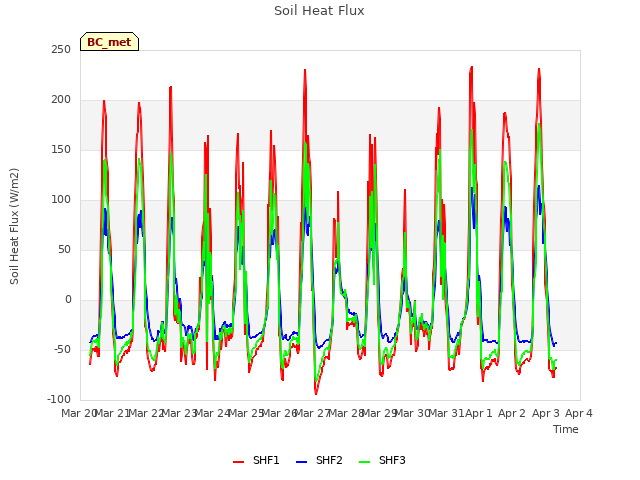The width and height of the screenshot is (640, 480).
Task: Click the Mar 26 x-axis date label
Action: pyautogui.click(x=279, y=413)
